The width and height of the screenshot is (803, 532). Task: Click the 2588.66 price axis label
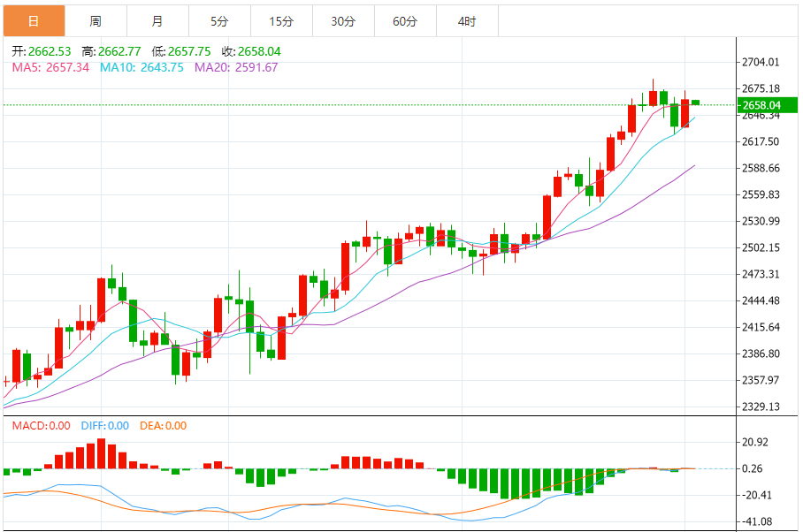pos(761,168)
